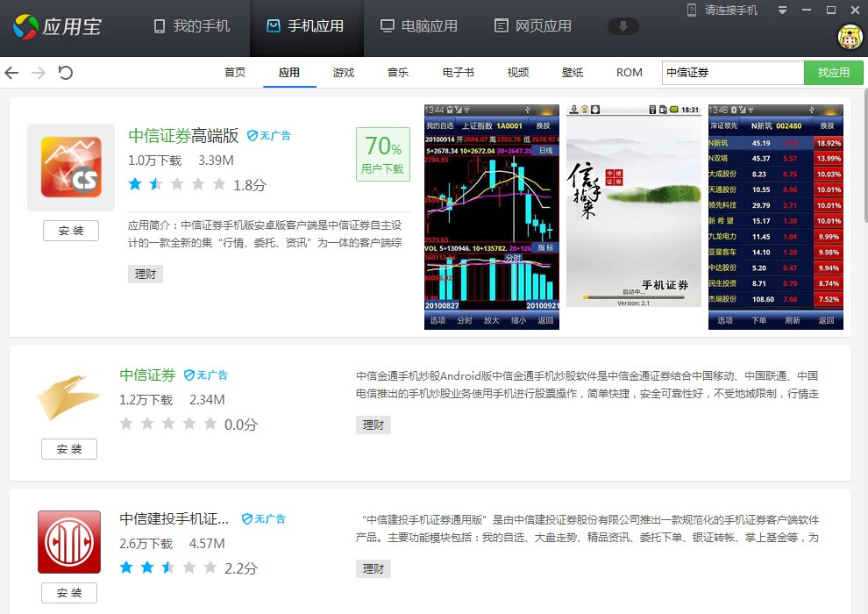The height and width of the screenshot is (614, 868).
Task: Click 无广告 badge beside 中信证券高端版
Action: coord(269,136)
